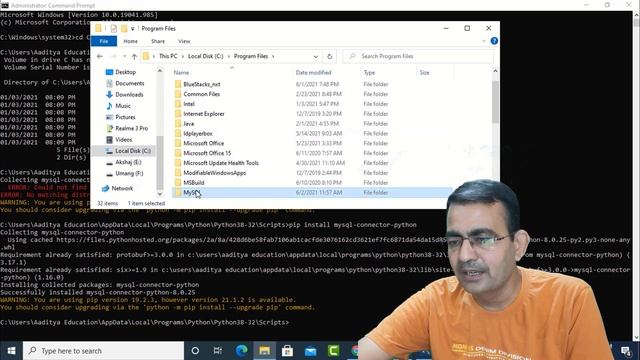This screenshot has width=640, height=360.
Task: Click New Folder quick access icon
Action: (x=124, y=29)
